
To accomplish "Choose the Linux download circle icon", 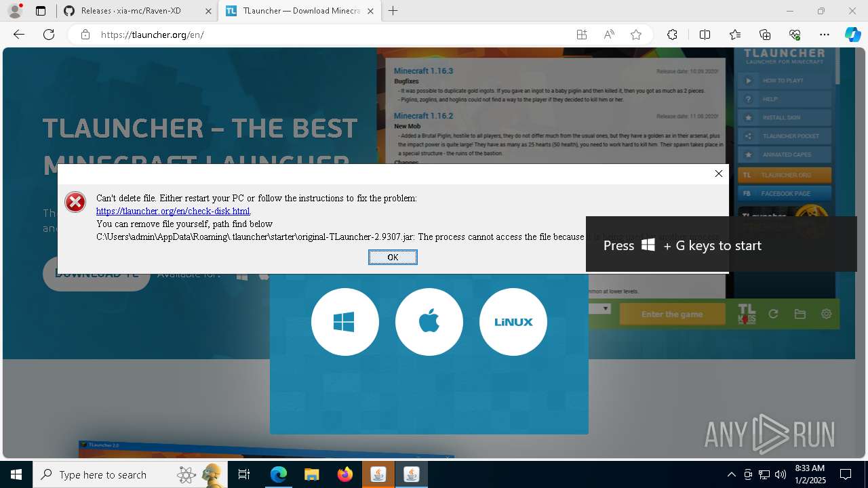I will 513,322.
